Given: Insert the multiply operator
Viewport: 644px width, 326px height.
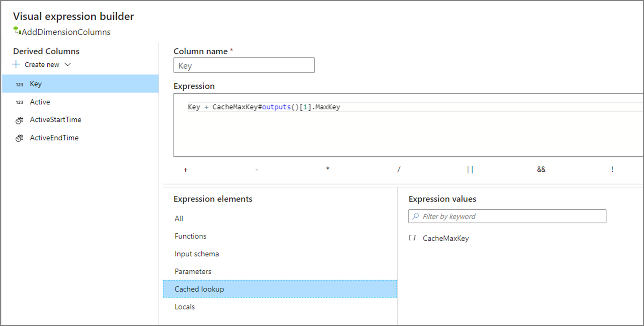Looking at the screenshot, I should pos(328,169).
